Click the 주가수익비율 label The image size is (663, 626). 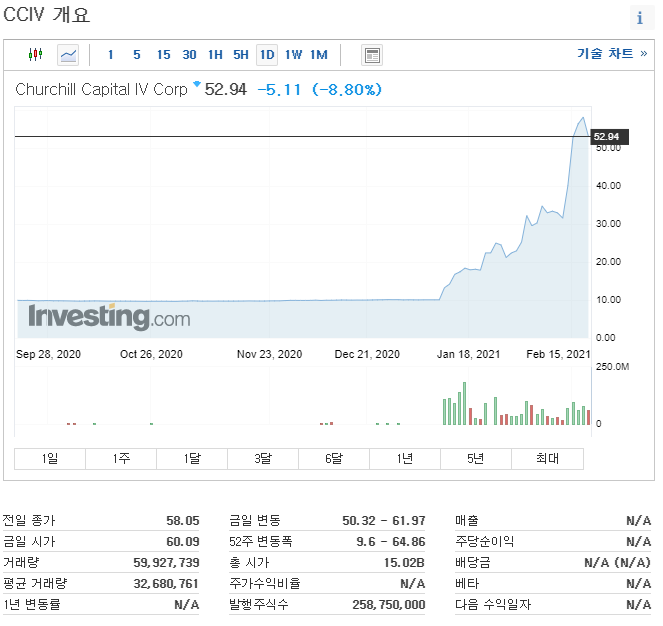265,584
